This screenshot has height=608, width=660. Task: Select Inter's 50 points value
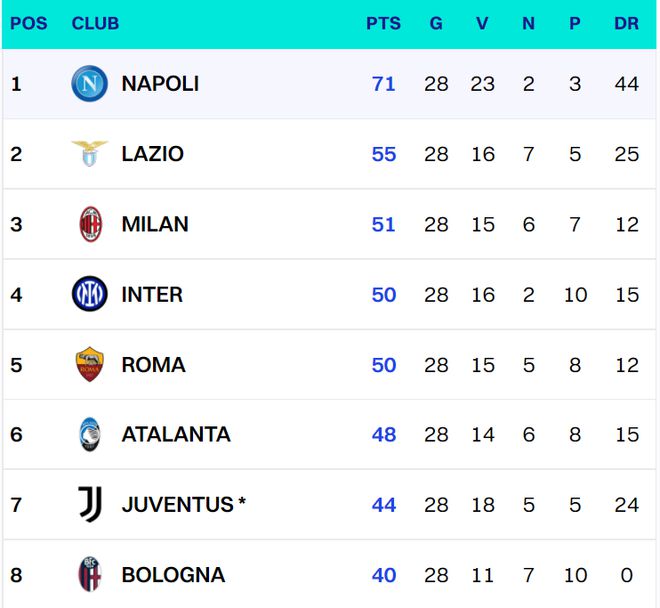coord(383,295)
